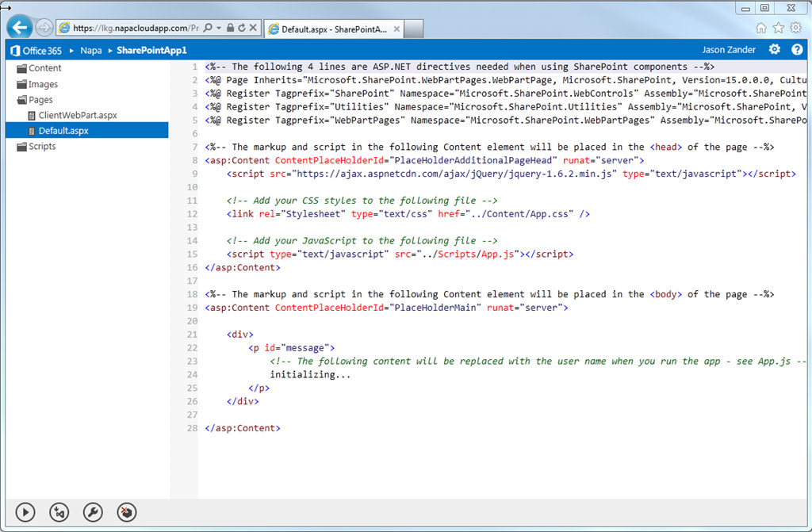Screen dimensions: 812x532
Task: Open the Napa settings gear
Action: [x=774, y=49]
